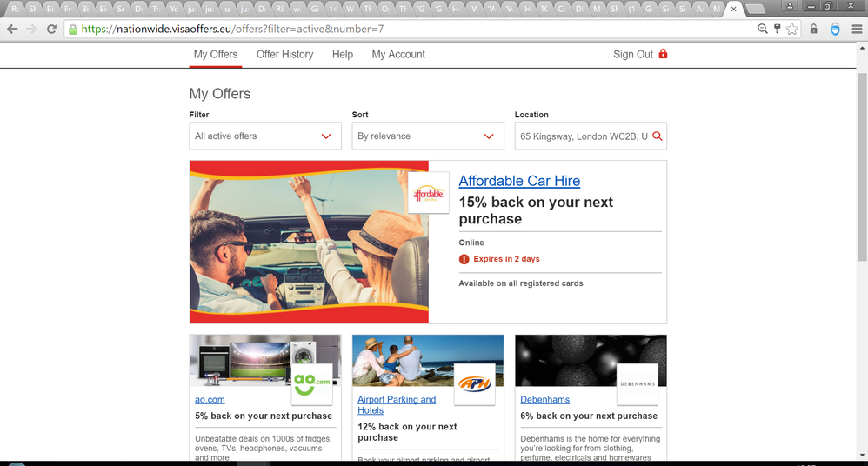Click the '6% back on your next purchase' text
Viewport: 868px width, 466px height.
coord(589,416)
